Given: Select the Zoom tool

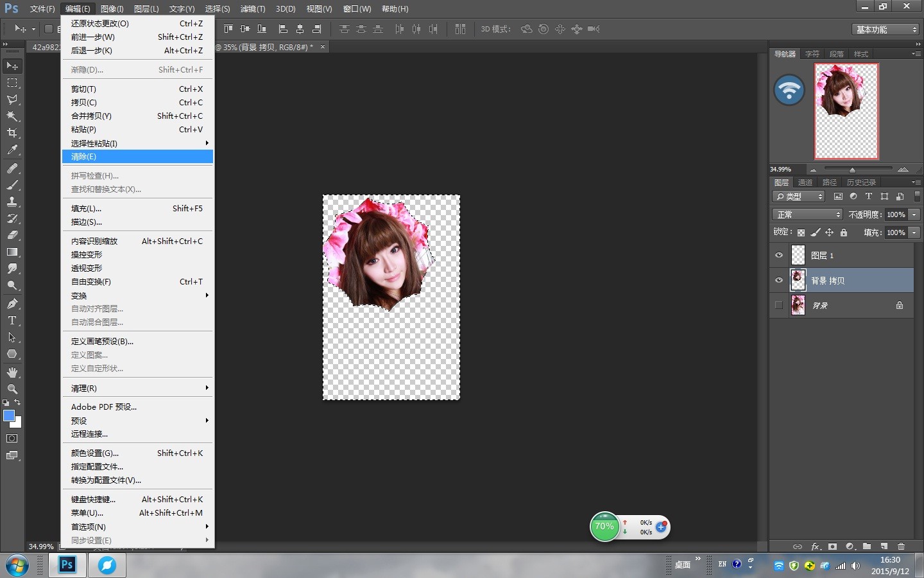Looking at the screenshot, I should click(x=12, y=389).
